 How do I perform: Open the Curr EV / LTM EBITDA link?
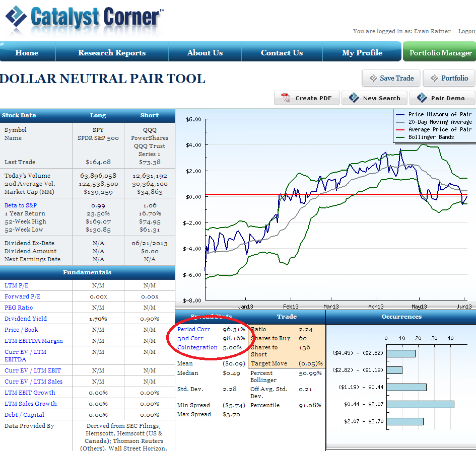pos(26,355)
